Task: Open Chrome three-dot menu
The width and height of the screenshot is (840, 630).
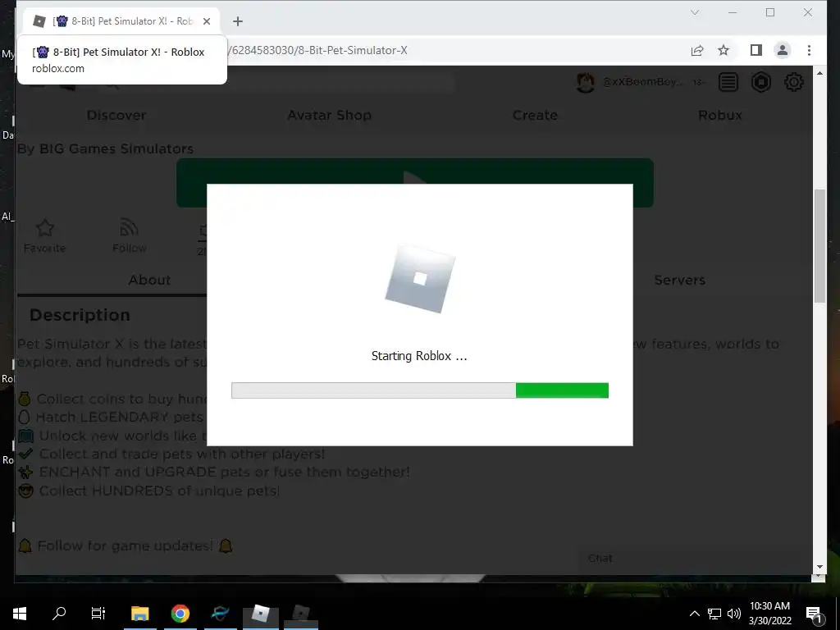Action: (809, 50)
